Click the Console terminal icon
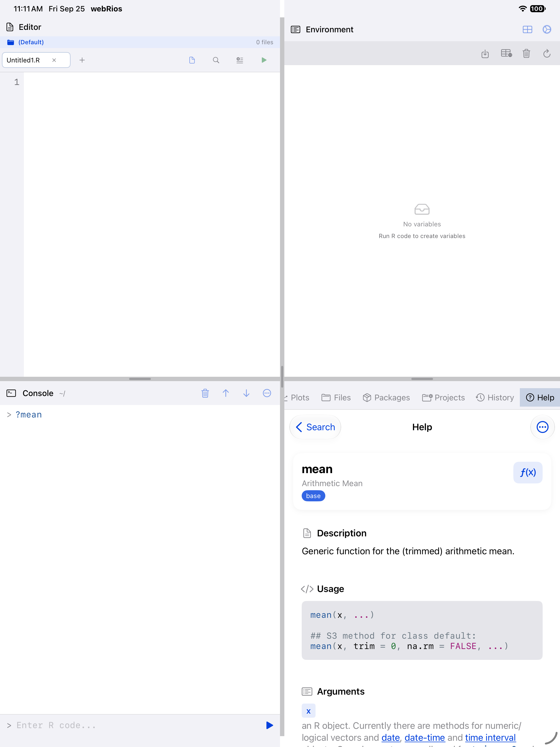560x747 pixels. [11, 393]
